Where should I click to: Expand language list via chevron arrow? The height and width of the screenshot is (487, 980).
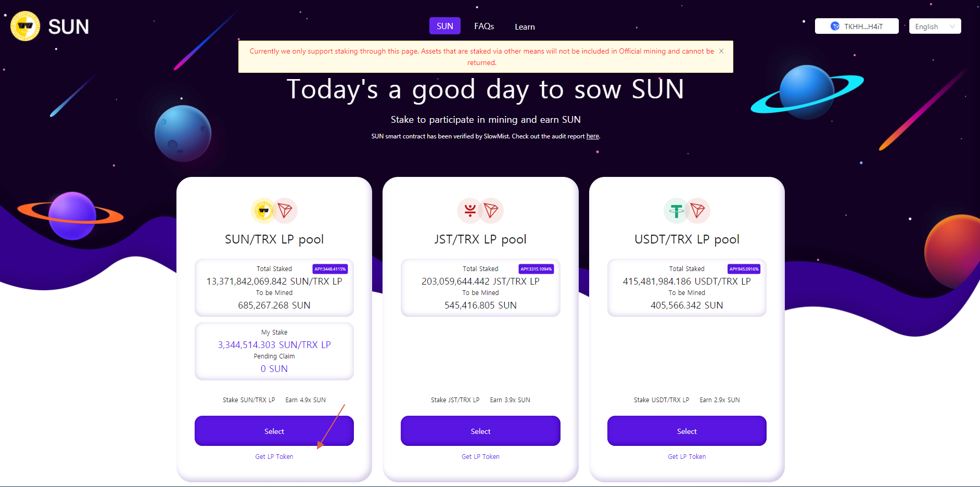(952, 27)
